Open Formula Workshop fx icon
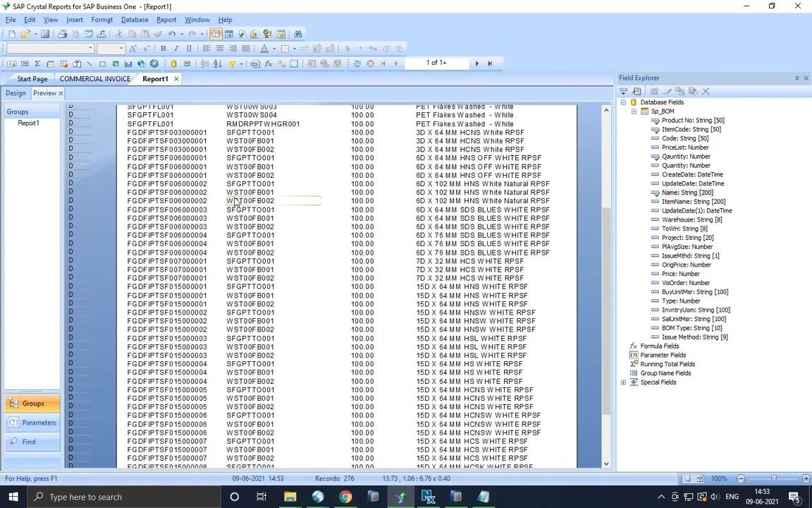Image resolution: width=812 pixels, height=508 pixels. (x=269, y=64)
